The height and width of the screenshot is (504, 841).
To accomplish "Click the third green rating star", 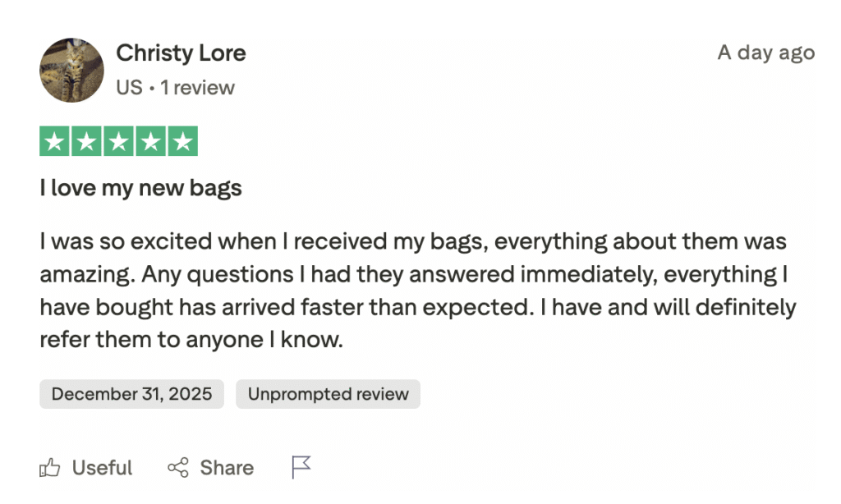I will (118, 142).
